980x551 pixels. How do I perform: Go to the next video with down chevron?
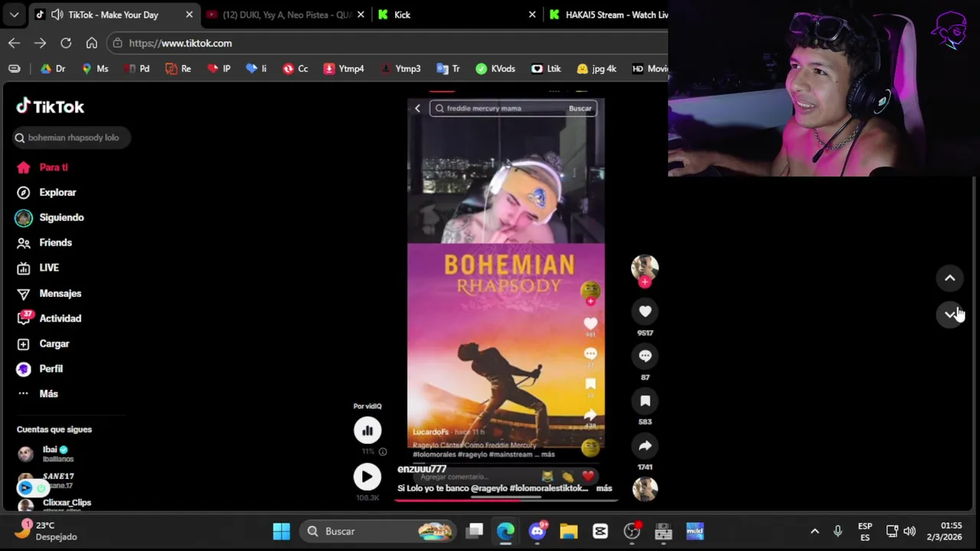pos(949,314)
